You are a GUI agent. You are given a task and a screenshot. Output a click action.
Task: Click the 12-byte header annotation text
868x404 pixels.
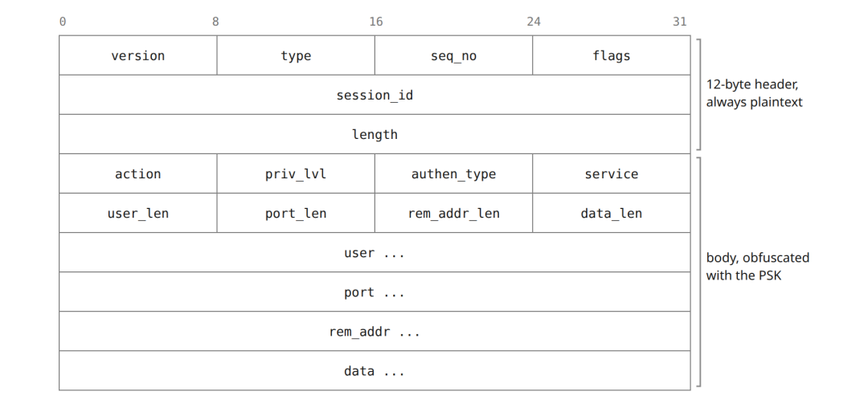754,93
